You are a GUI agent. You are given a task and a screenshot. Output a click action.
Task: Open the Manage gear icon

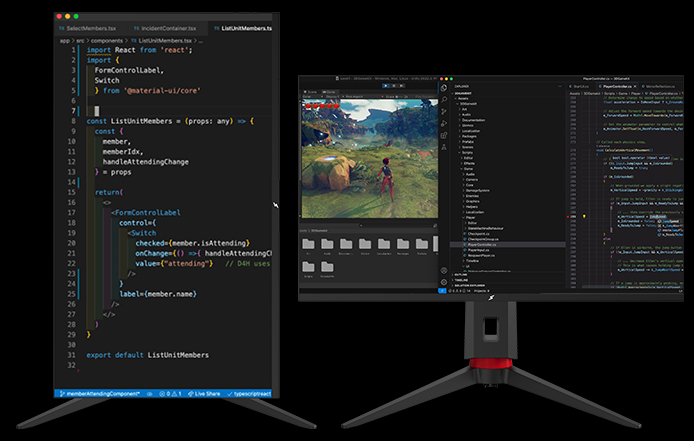[x=444, y=282]
